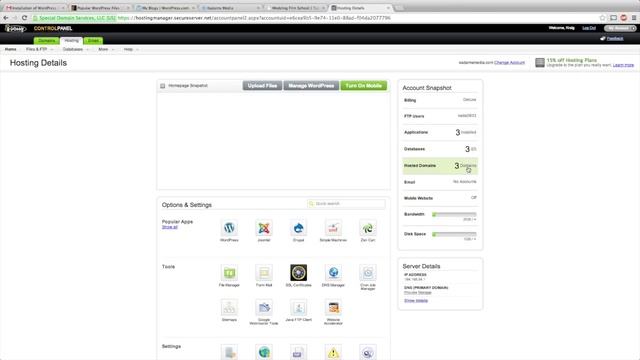
Task: Open Google Webmaster Tools icon
Action: click(264, 308)
